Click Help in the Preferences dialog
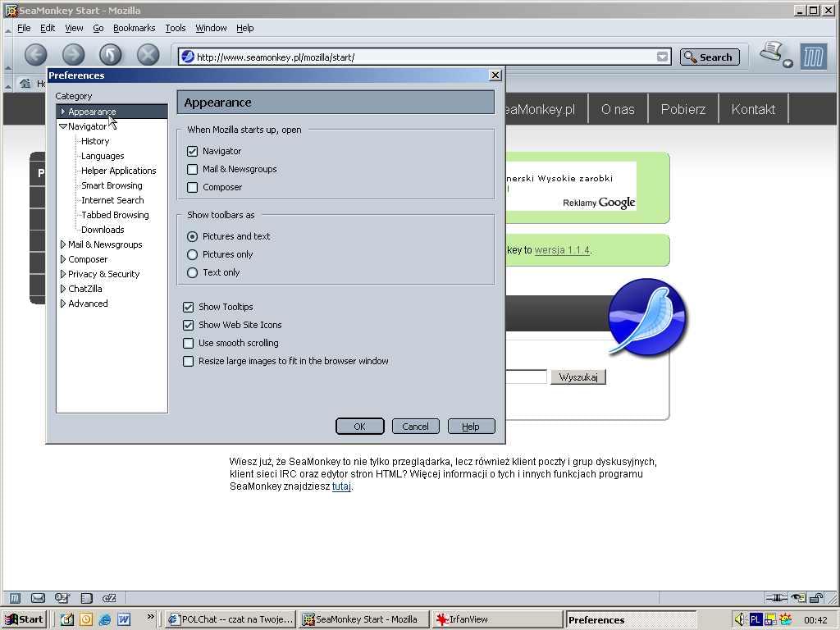The width and height of the screenshot is (840, 630). pos(471,427)
